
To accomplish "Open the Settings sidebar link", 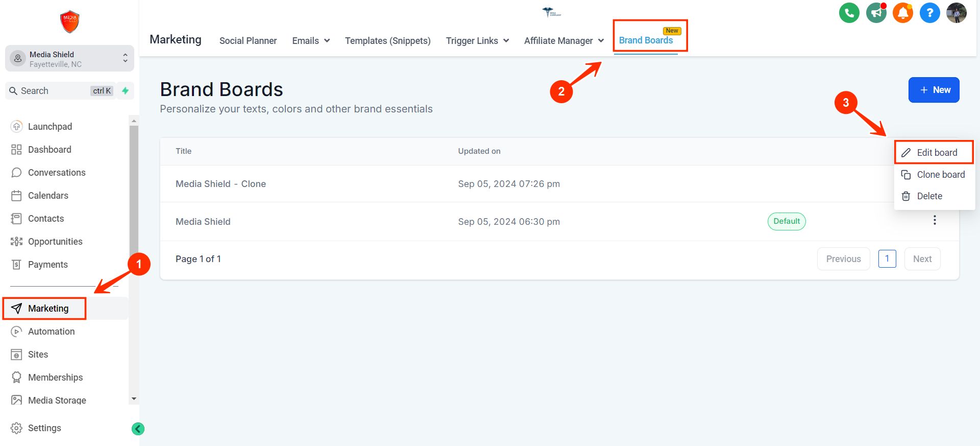I will pos(44,428).
